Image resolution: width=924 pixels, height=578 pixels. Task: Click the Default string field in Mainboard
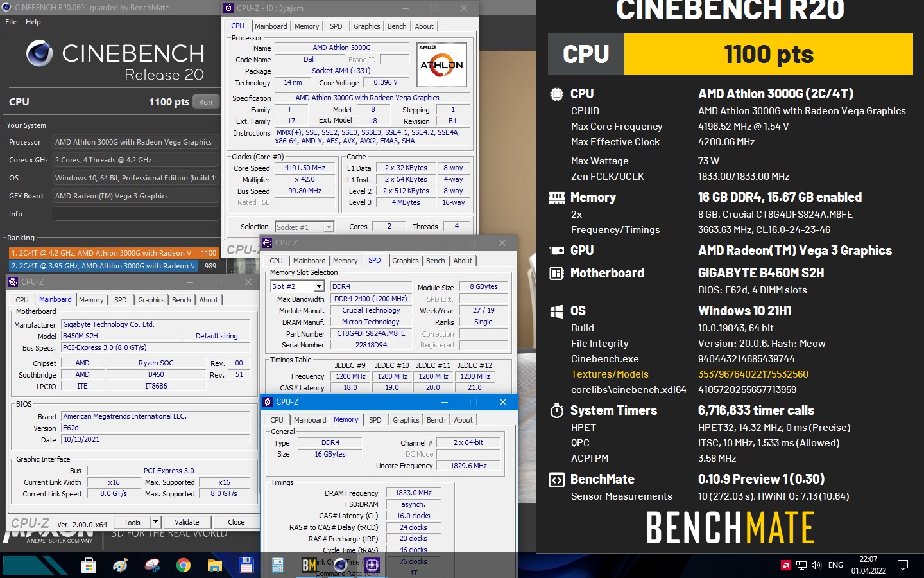point(216,336)
